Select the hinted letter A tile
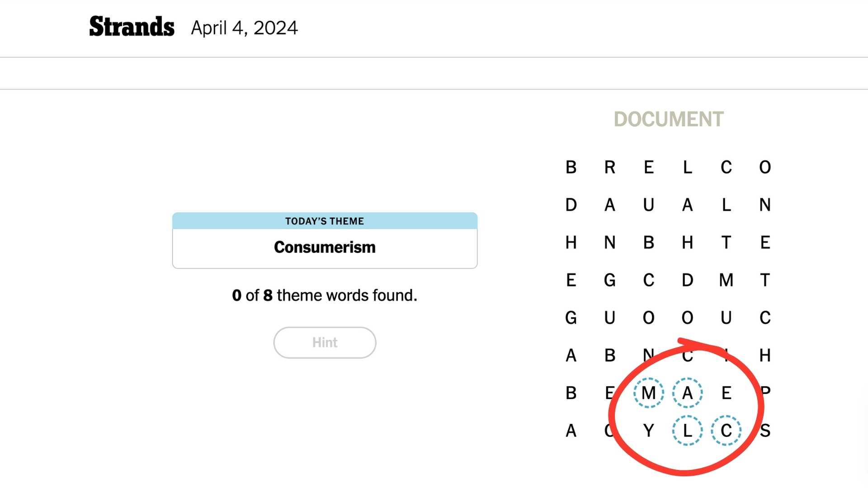The height and width of the screenshot is (488, 868). click(x=687, y=393)
